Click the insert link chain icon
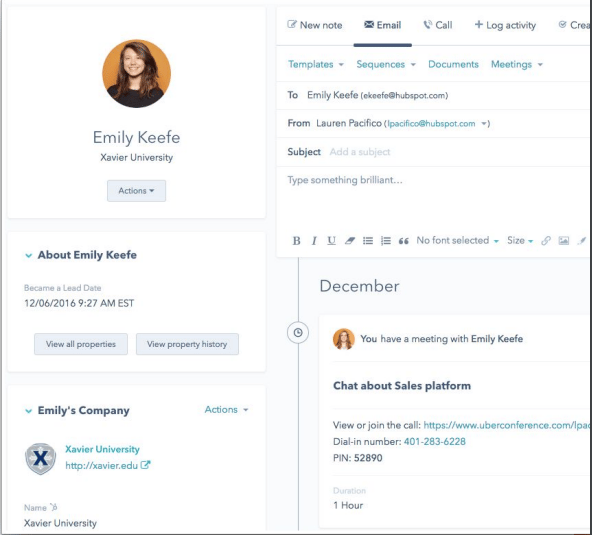The width and height of the screenshot is (592, 535). point(546,241)
